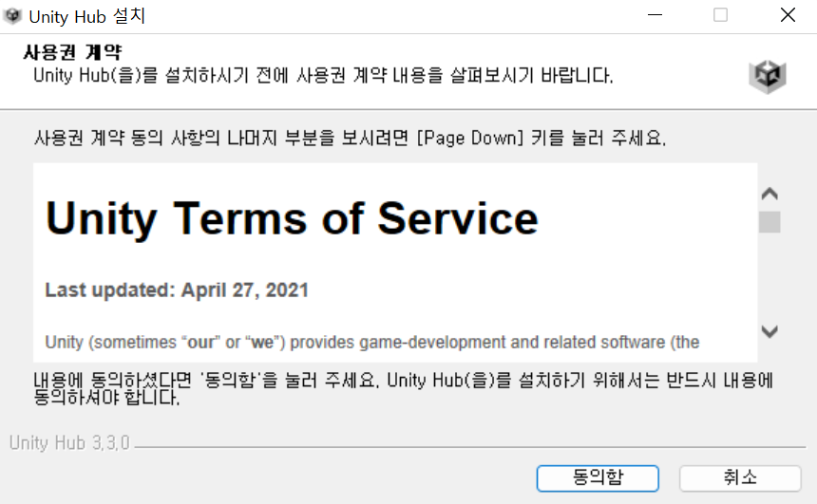Screen dimensions: 817x504
Task: Click the agreement notice below the license box
Action: click(x=404, y=388)
